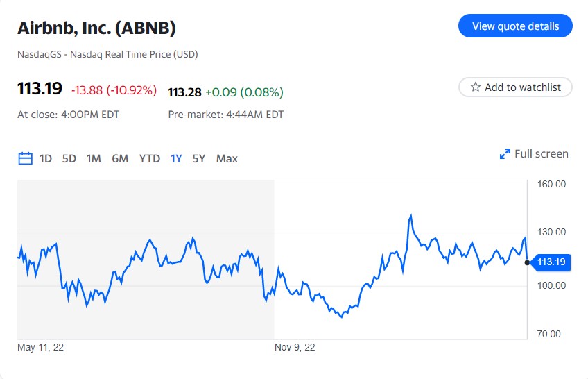The height and width of the screenshot is (379, 588).
Task: Open the calendar date range icon
Action: 25,158
